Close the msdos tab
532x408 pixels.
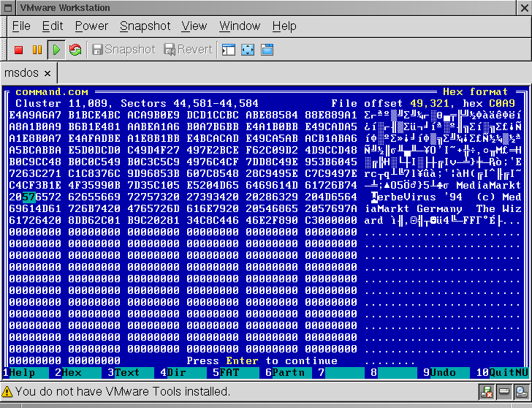click(47, 73)
